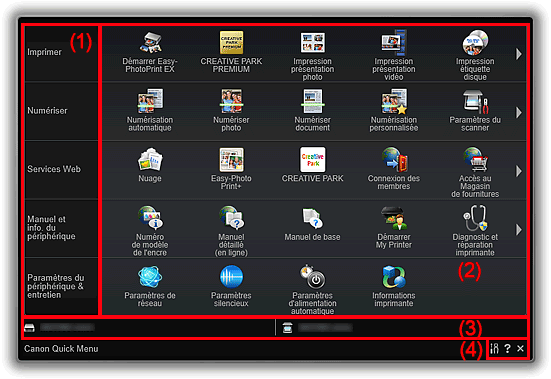551x379 pixels.
Task: Select Numériser document icon
Action: coord(312,102)
